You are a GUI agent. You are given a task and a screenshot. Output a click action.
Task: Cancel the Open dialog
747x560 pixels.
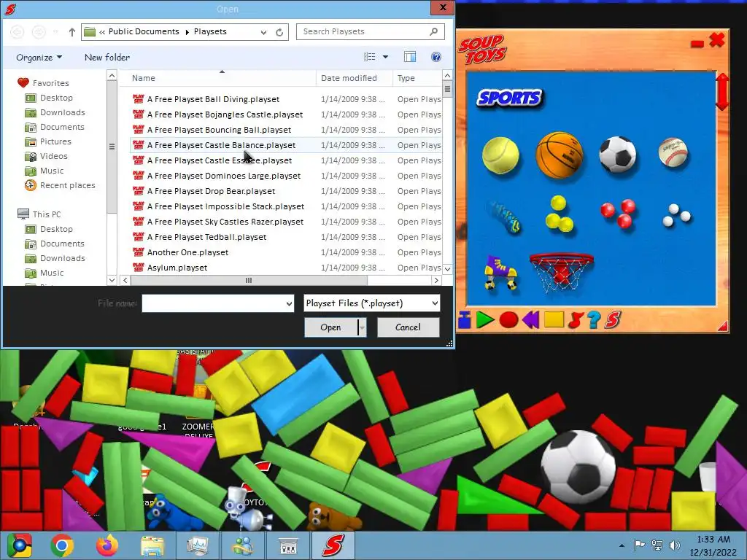(409, 327)
